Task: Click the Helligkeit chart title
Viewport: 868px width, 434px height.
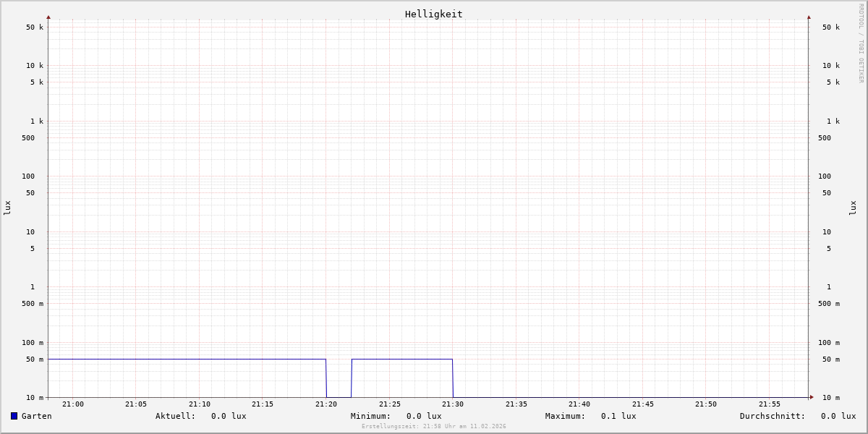Action: tap(434, 14)
